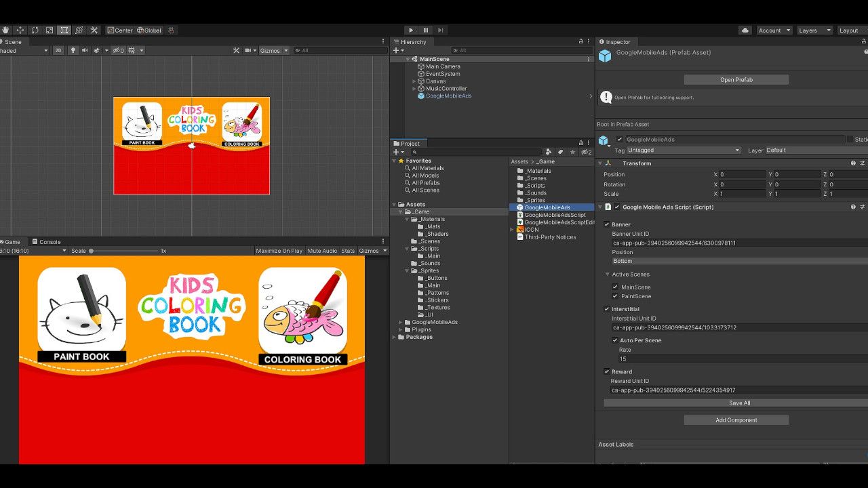
Task: Click the Pause button
Action: [x=426, y=30]
